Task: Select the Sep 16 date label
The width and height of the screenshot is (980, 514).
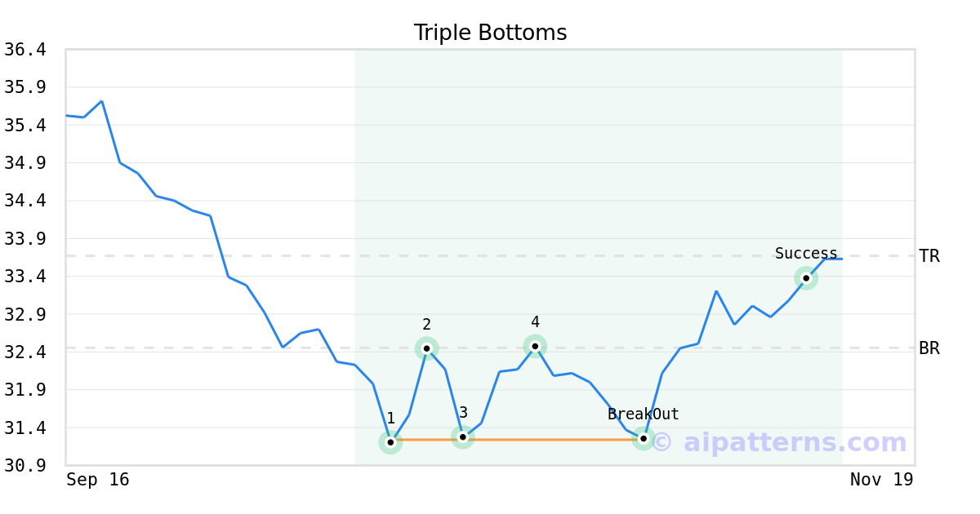Action: pos(98,480)
